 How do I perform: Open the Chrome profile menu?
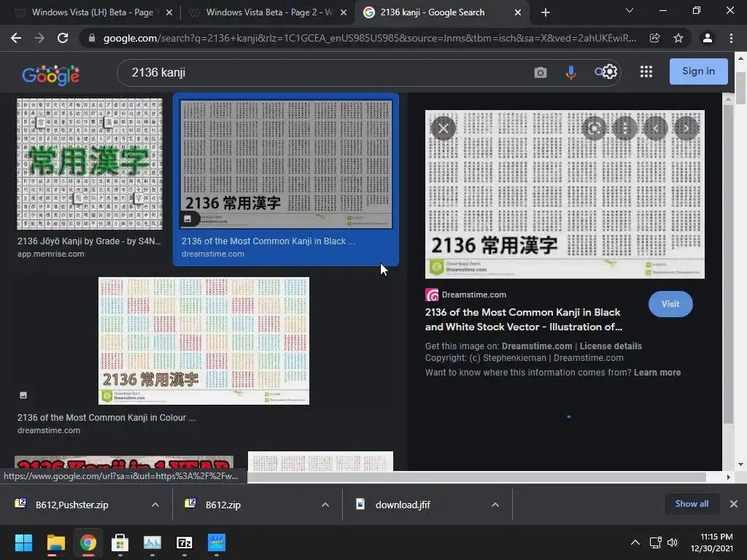pyautogui.click(x=708, y=38)
